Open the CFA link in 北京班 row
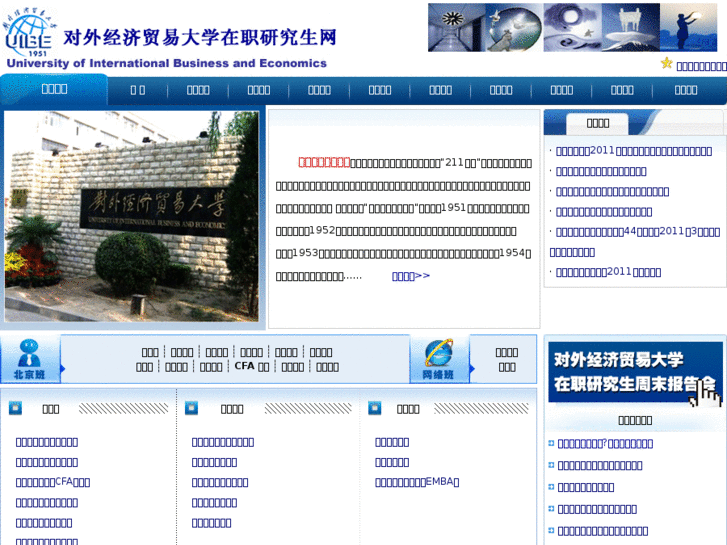This screenshot has width=727, height=545. 252,366
